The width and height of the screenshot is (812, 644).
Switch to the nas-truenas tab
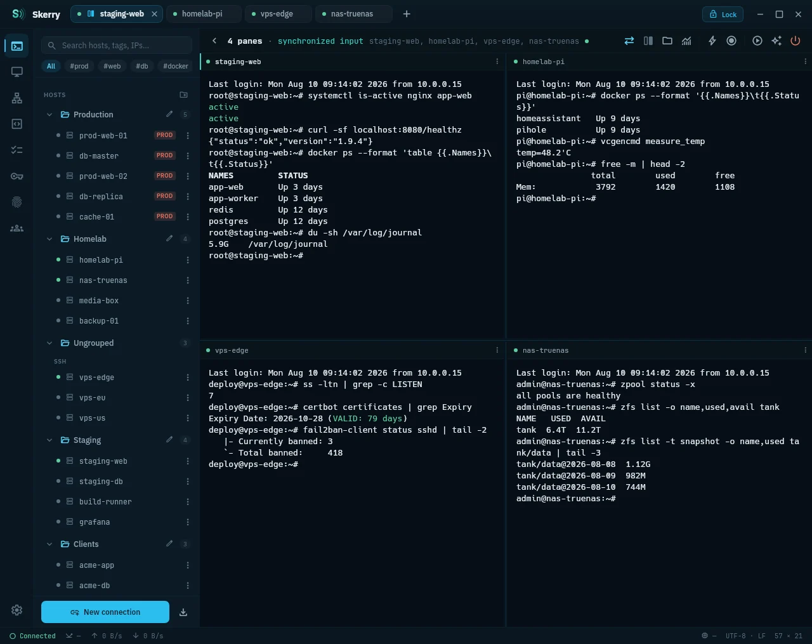[353, 14]
